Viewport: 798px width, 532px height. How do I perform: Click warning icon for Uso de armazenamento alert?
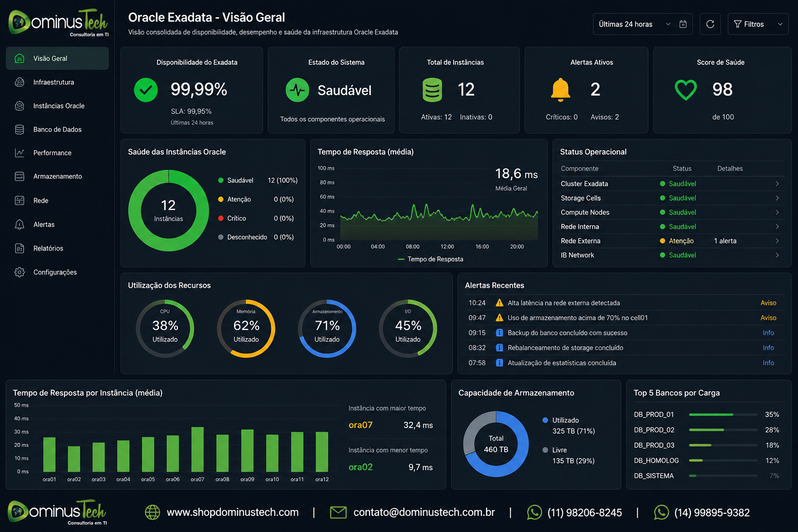tap(500, 317)
